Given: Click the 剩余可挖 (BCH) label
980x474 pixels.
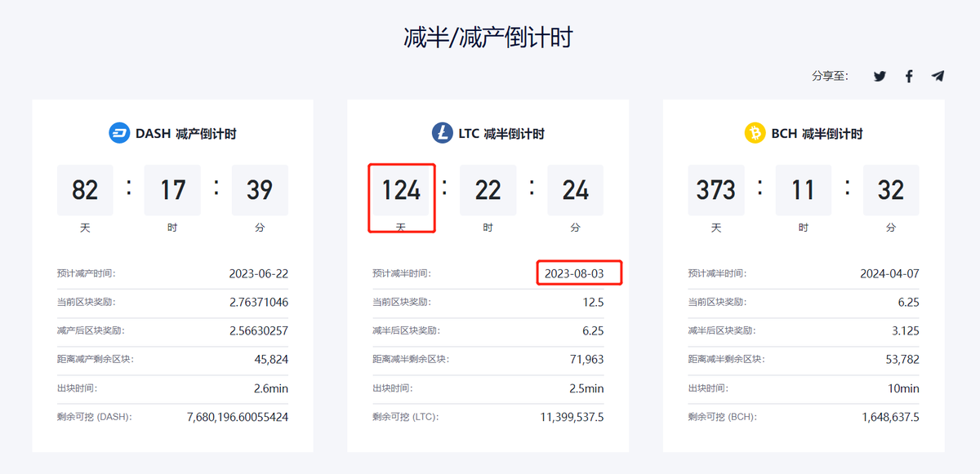Looking at the screenshot, I should (x=723, y=417).
